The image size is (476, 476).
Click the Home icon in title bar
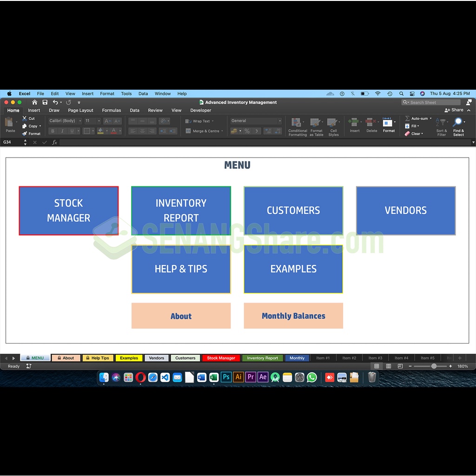pyautogui.click(x=34, y=102)
